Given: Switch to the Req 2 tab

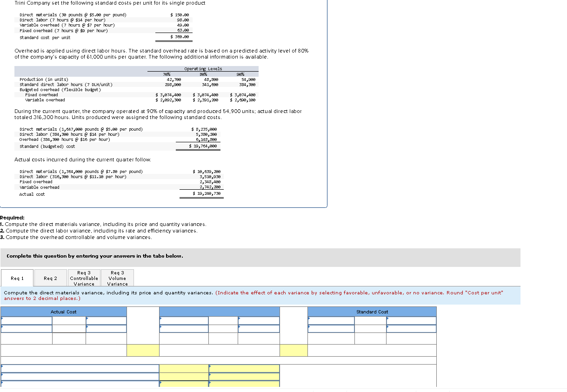Looking at the screenshot, I should [x=50, y=278].
